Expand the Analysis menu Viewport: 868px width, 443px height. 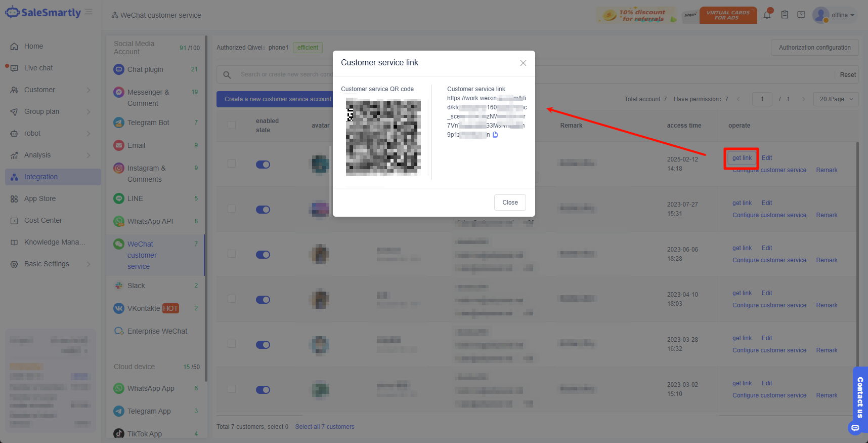pyautogui.click(x=53, y=155)
